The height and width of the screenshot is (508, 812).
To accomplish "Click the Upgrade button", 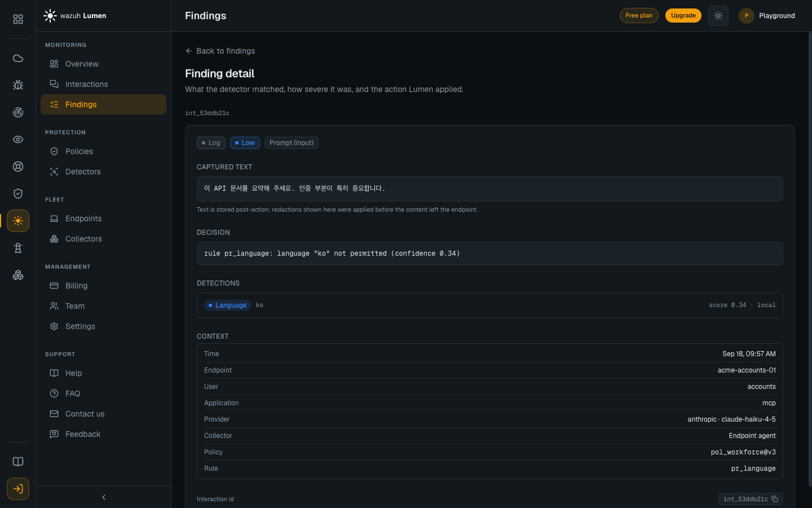I will point(683,16).
